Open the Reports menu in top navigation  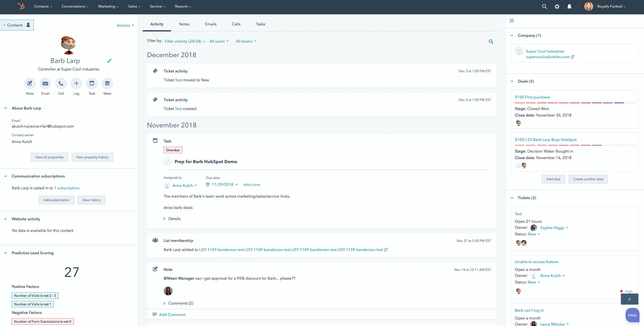point(183,7)
